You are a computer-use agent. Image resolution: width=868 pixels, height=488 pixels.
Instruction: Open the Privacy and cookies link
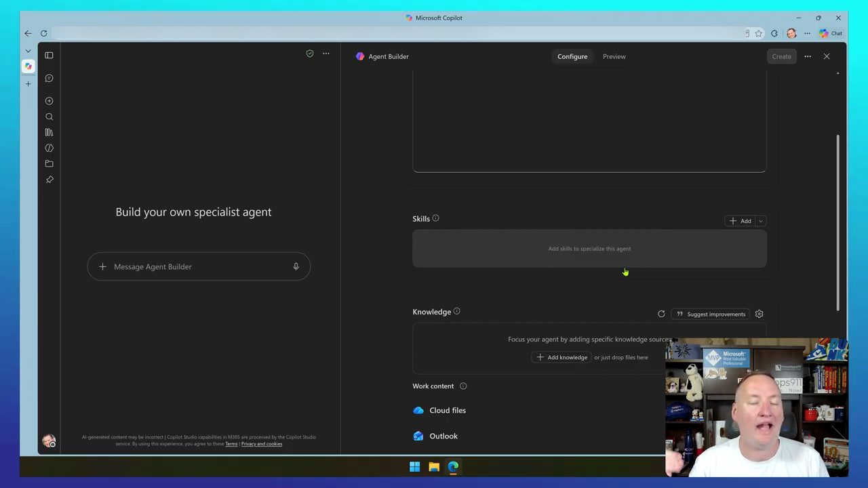pos(262,444)
